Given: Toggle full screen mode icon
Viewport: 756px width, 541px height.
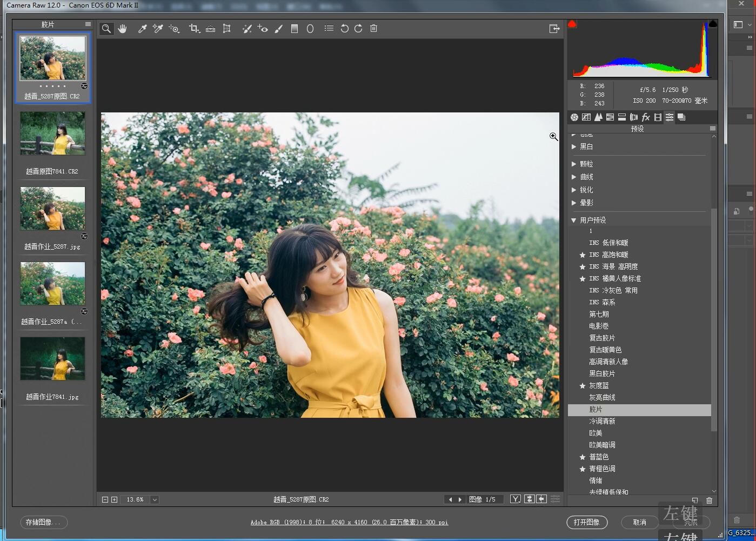Looking at the screenshot, I should coord(554,29).
